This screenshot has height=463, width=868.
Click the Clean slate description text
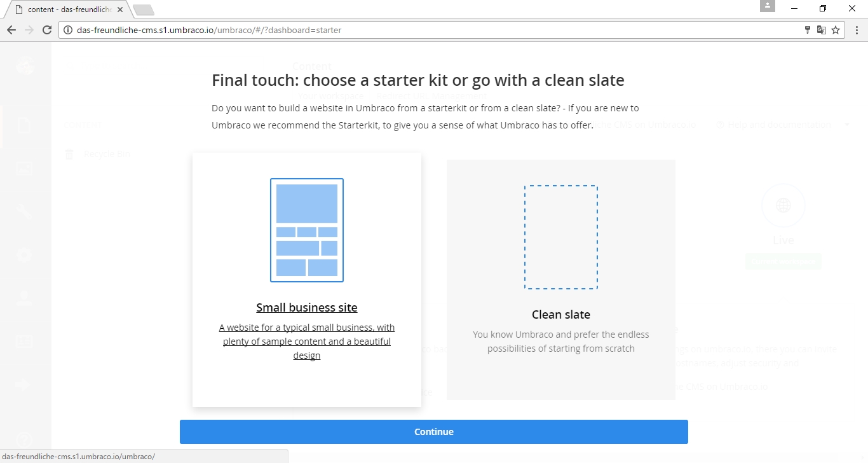[560, 342]
